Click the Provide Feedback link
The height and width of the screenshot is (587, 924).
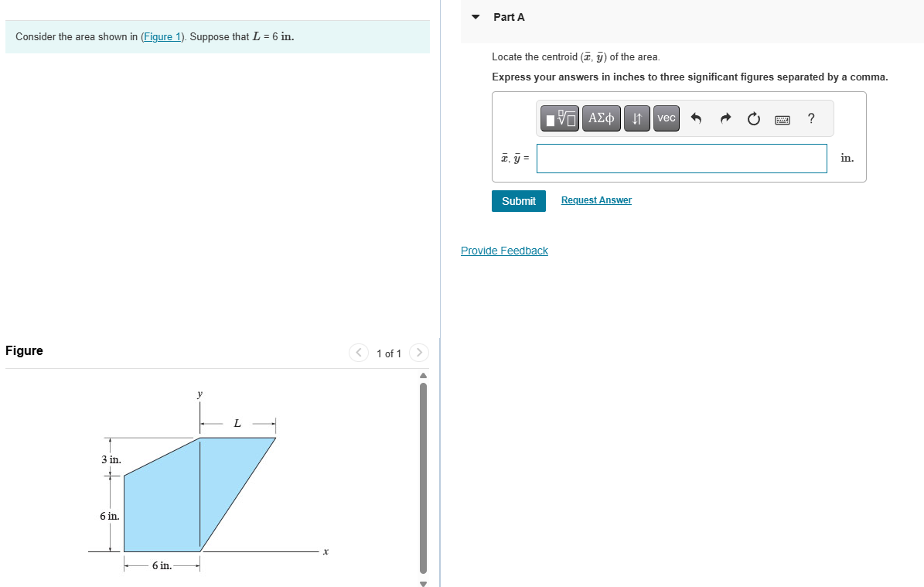click(504, 250)
